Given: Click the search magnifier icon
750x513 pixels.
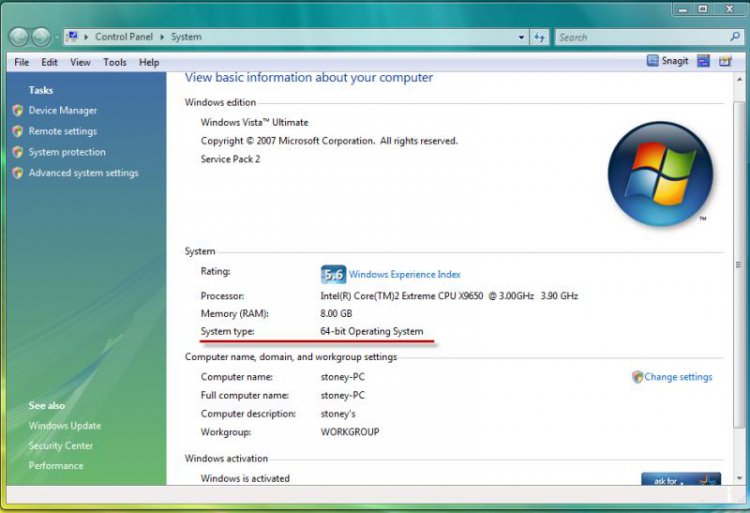Looking at the screenshot, I should coord(735,36).
